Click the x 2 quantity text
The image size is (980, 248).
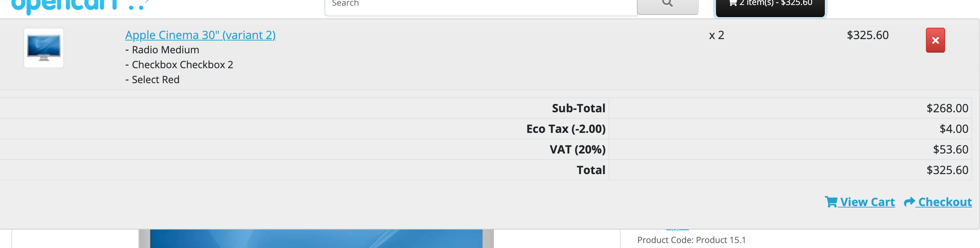coord(716,35)
